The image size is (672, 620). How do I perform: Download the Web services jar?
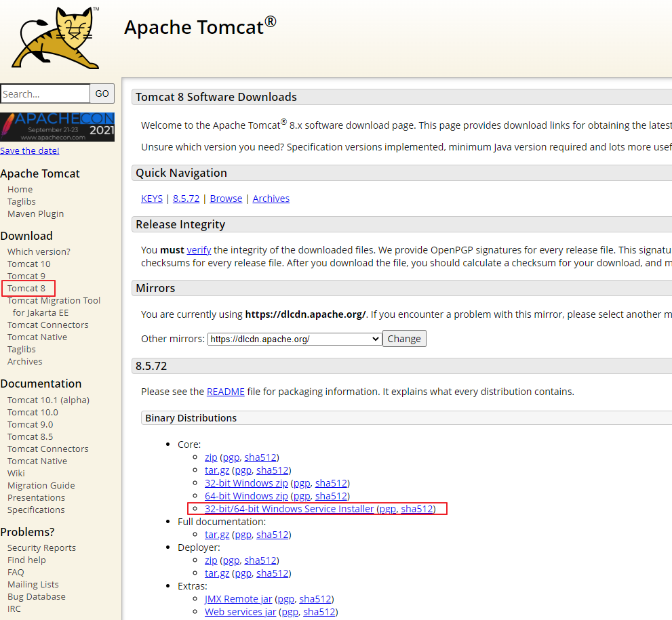coord(241,611)
